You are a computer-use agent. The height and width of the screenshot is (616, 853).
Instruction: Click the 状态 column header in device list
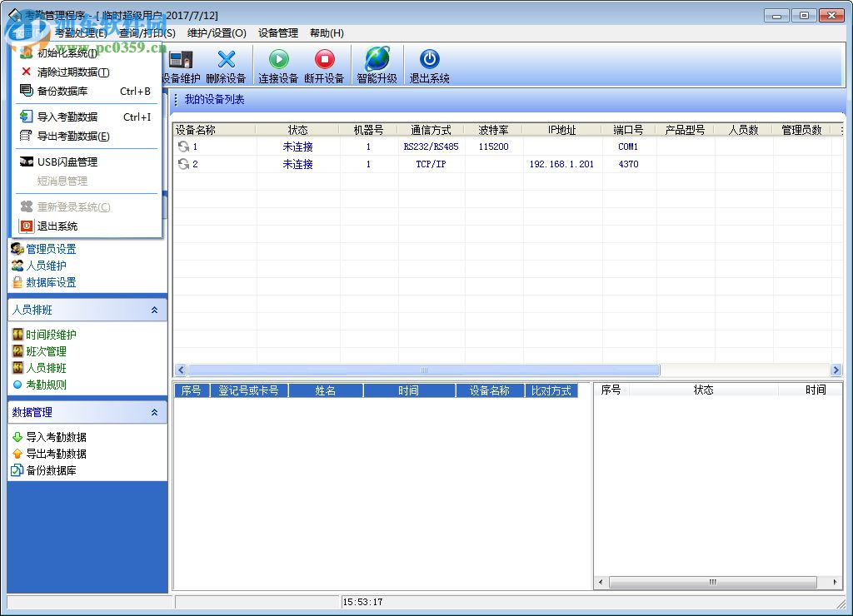click(297, 130)
